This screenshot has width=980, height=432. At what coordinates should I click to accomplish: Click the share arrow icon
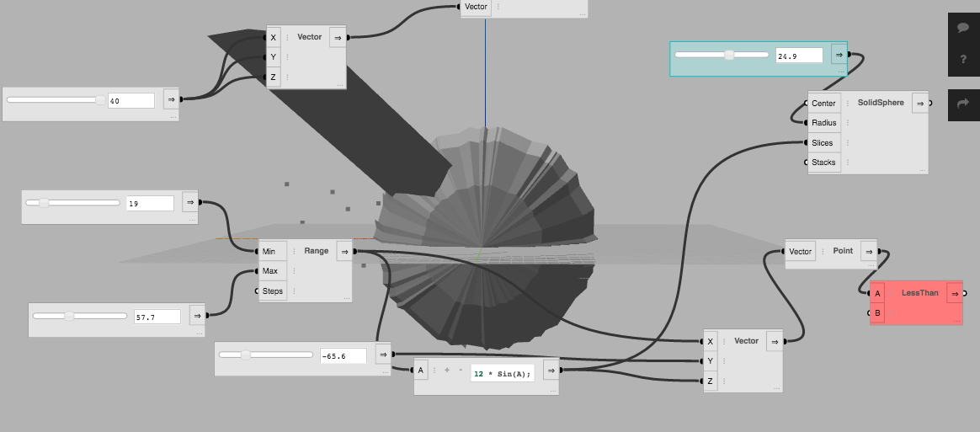click(x=963, y=103)
